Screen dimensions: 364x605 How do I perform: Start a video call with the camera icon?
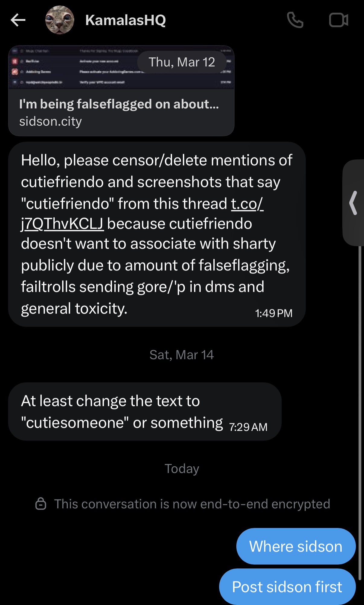[339, 20]
